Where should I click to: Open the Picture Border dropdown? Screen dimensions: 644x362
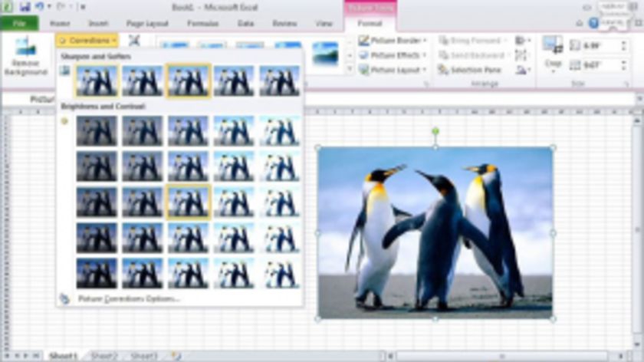point(393,41)
